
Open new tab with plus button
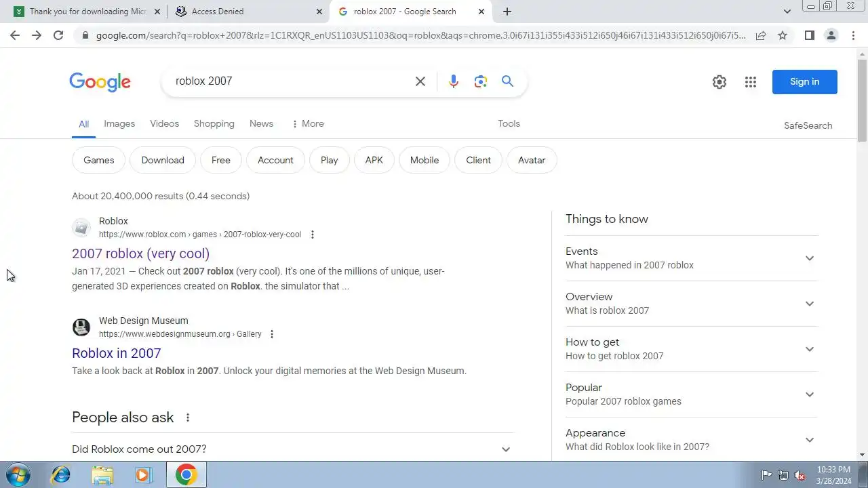point(507,12)
